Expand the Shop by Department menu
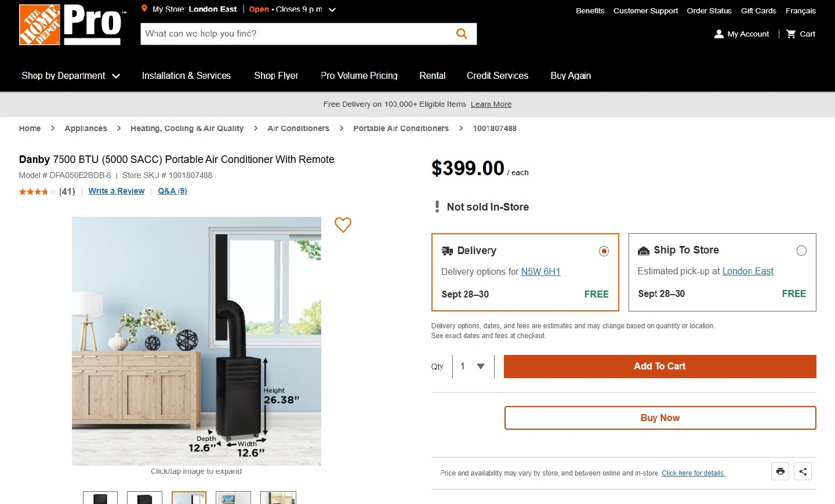The image size is (835, 504). pos(71,76)
